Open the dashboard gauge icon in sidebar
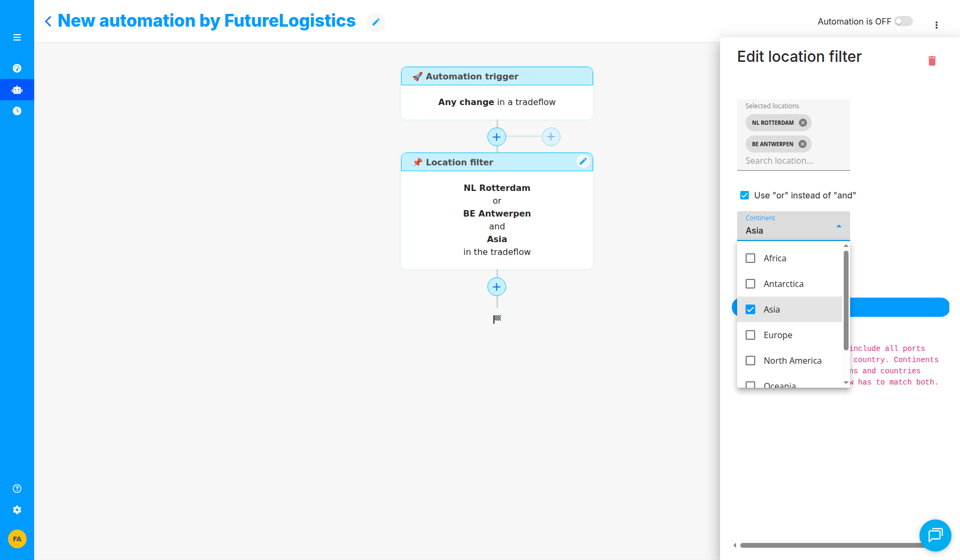Screen dimensions: 960x560 (x=17, y=68)
